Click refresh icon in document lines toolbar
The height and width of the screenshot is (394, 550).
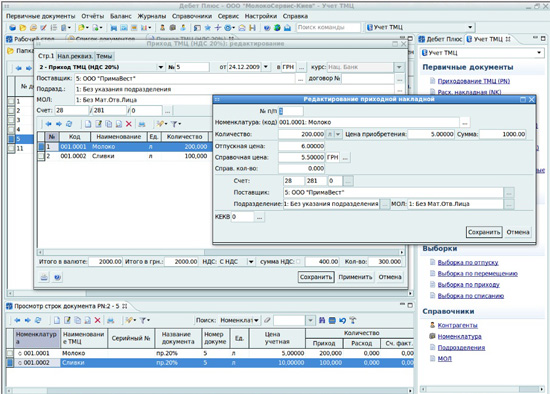[x=38, y=320]
